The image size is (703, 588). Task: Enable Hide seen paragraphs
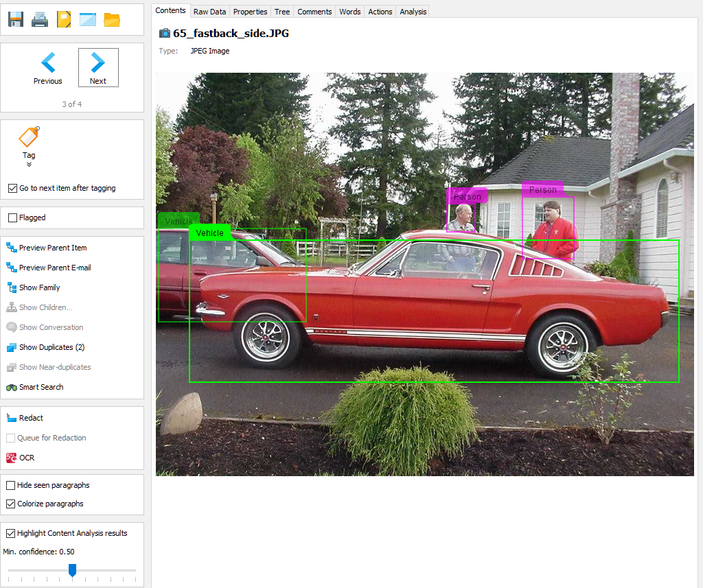10,485
